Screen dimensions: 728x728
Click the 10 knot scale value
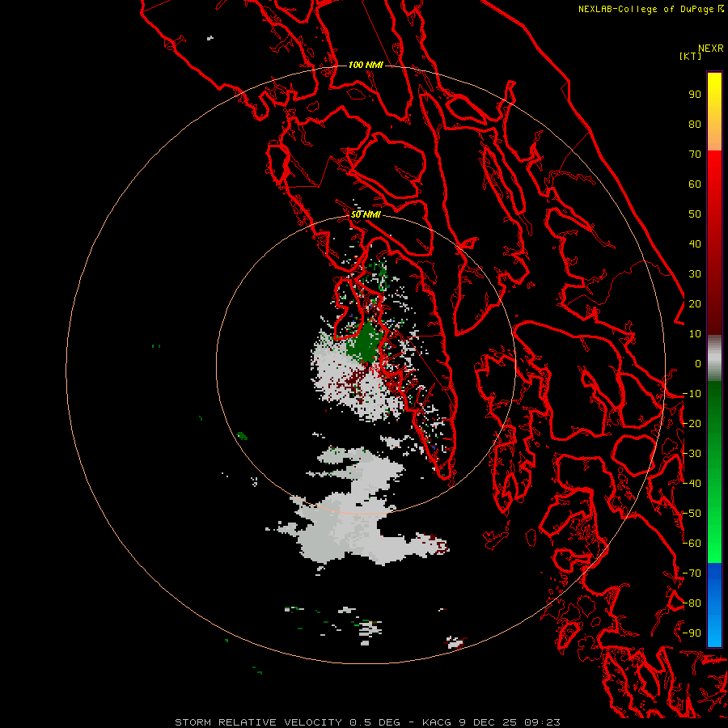click(x=695, y=334)
